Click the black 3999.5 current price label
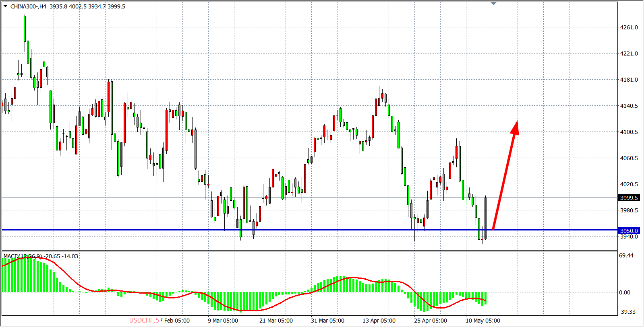 pos(629,198)
